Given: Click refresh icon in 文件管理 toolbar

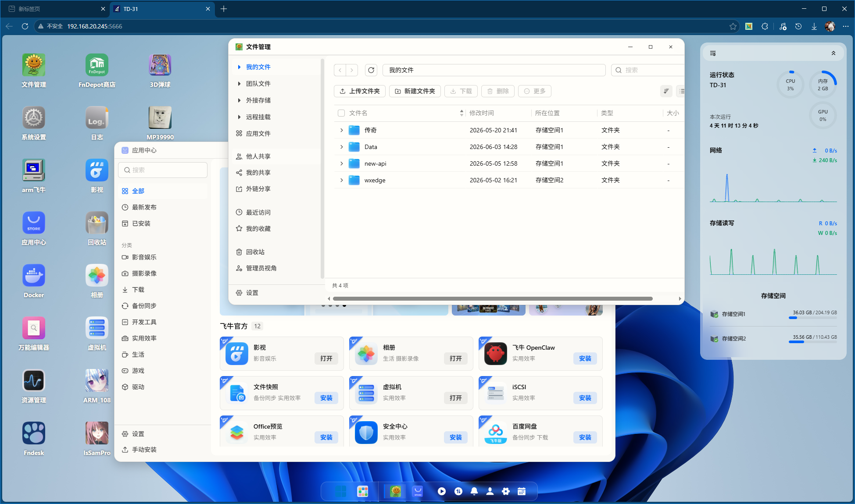Looking at the screenshot, I should click(x=371, y=70).
